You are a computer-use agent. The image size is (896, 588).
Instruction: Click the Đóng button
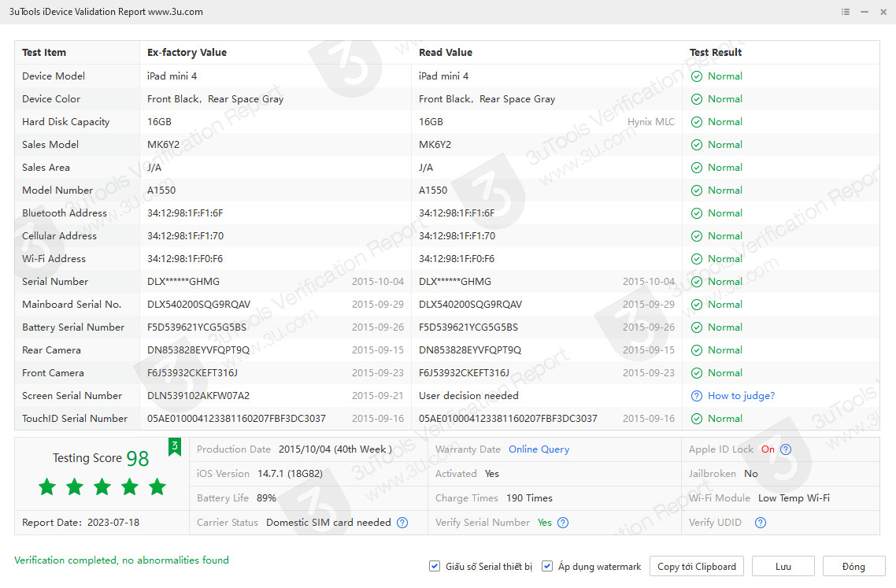point(853,566)
